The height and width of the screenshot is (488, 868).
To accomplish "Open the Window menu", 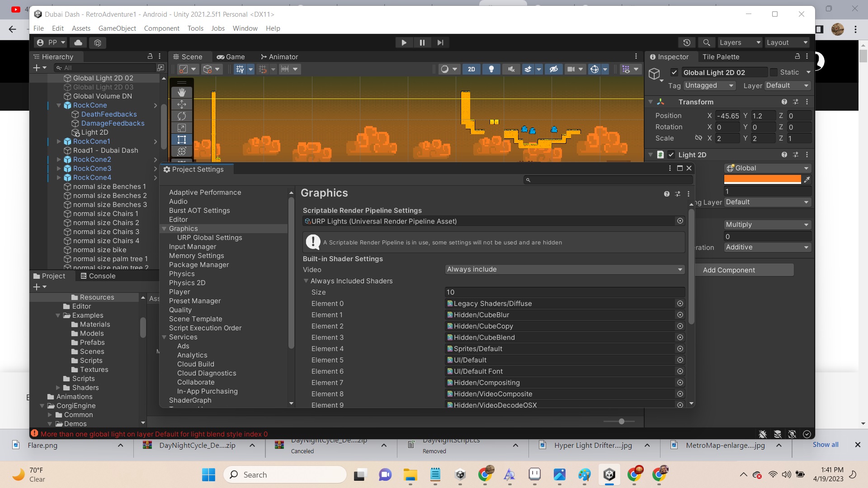I will coord(245,28).
